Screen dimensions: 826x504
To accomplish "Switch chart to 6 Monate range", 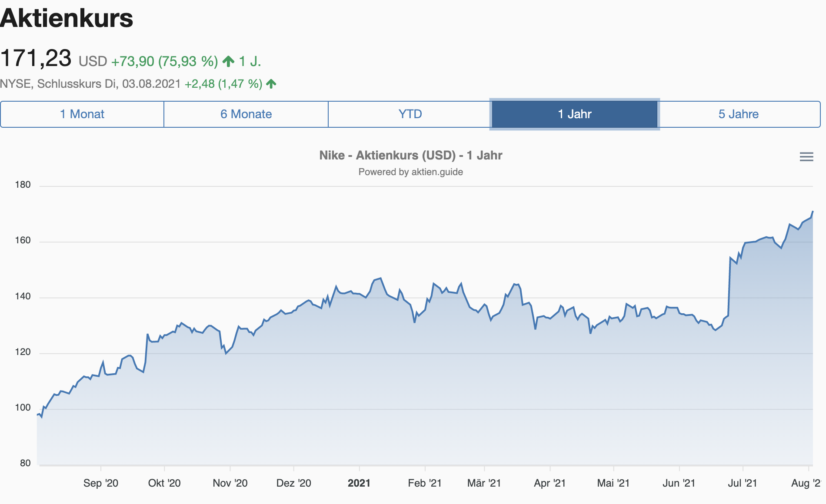I will pos(246,114).
